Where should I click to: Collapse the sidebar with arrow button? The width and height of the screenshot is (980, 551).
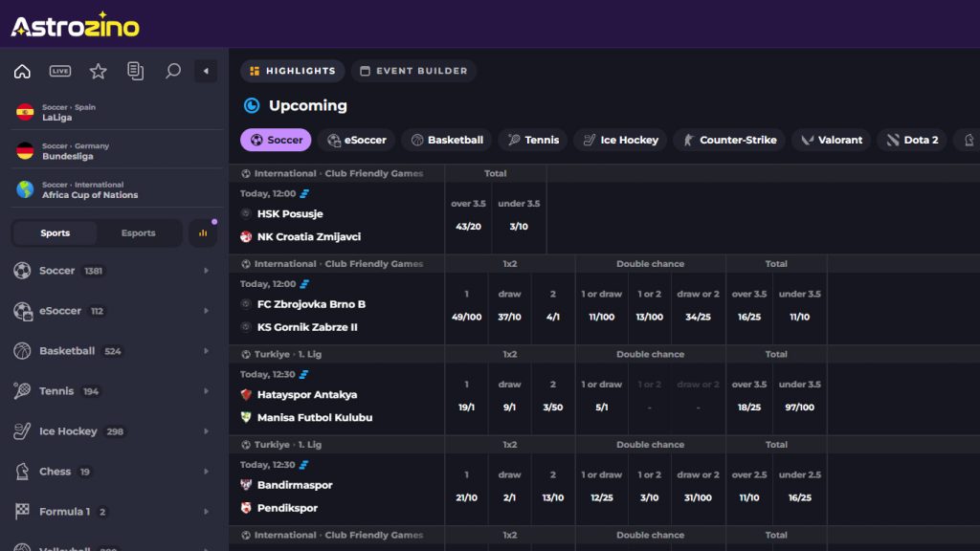click(x=206, y=71)
